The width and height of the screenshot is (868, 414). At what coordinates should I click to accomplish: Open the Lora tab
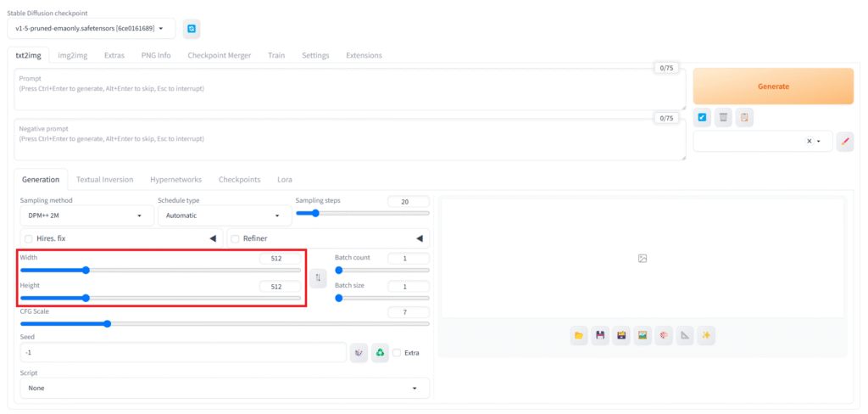tap(284, 180)
